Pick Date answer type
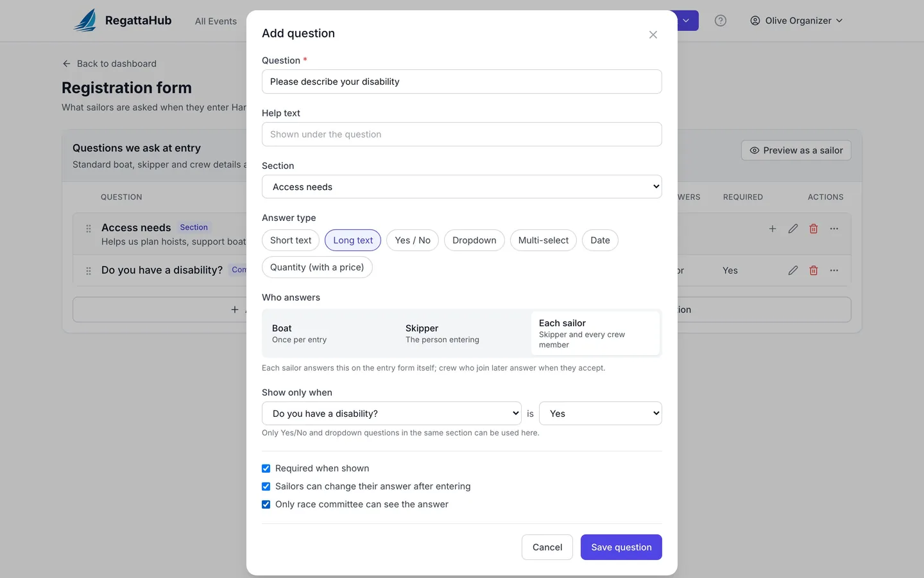The width and height of the screenshot is (924, 578). click(600, 240)
